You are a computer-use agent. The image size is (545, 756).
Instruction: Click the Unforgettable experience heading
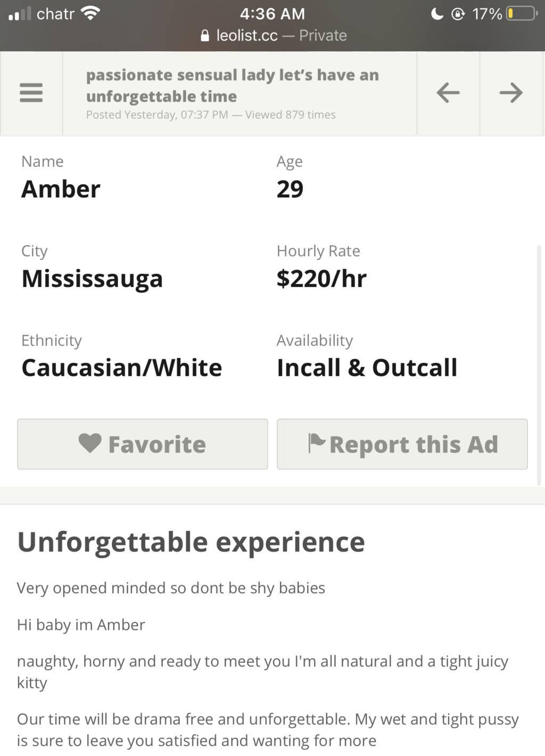coord(191,542)
